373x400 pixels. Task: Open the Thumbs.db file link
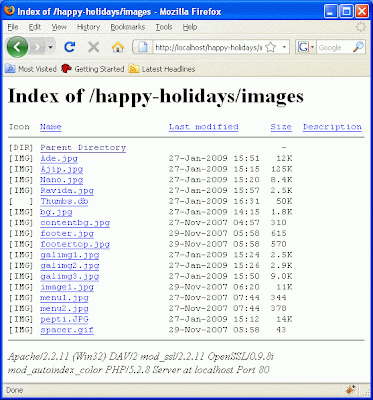pyautogui.click(x=64, y=201)
